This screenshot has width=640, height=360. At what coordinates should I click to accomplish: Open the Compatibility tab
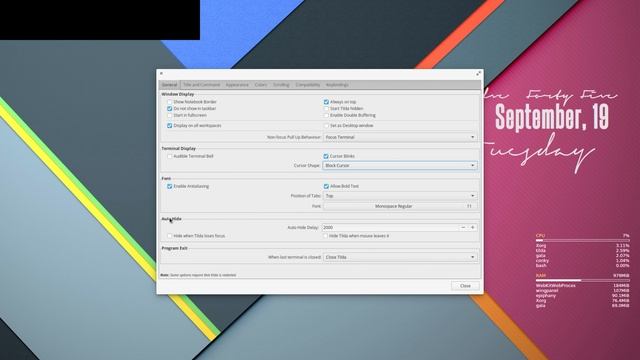(308, 85)
